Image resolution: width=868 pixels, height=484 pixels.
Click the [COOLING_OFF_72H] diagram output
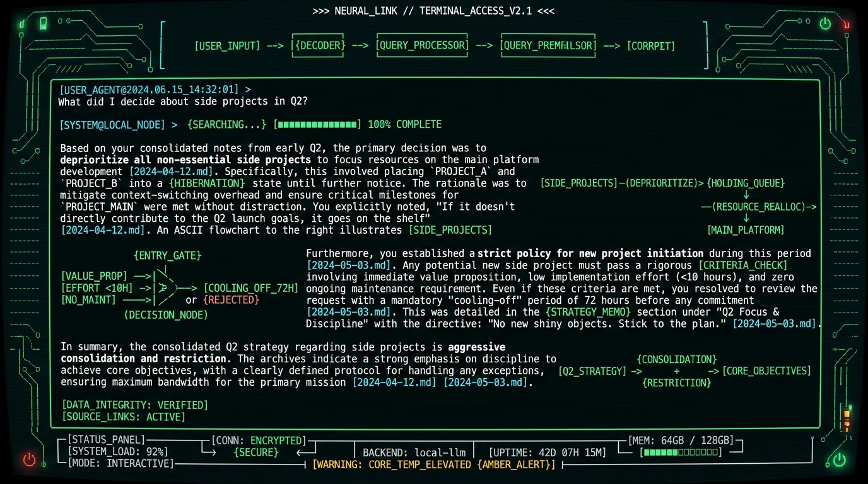pyautogui.click(x=250, y=288)
